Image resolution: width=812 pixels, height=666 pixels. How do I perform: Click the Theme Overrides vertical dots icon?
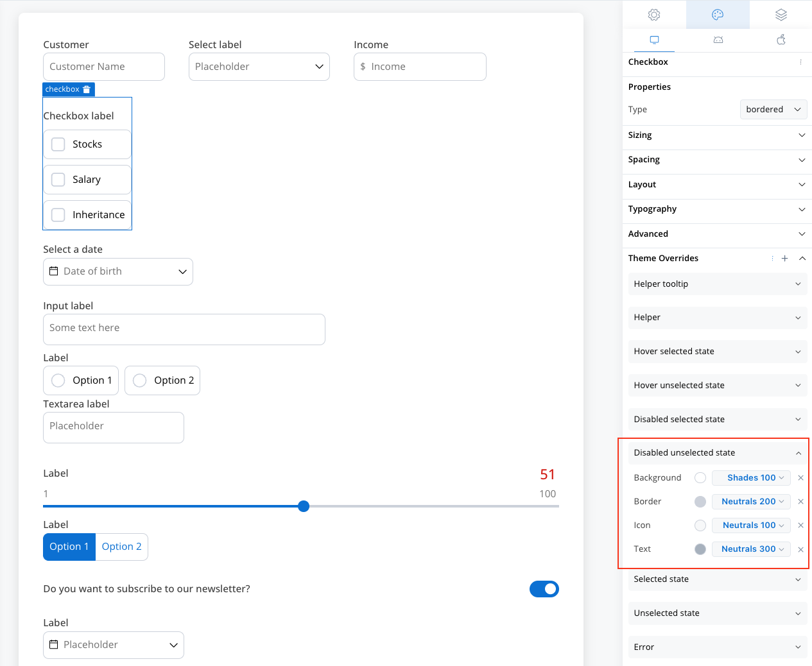click(x=772, y=259)
